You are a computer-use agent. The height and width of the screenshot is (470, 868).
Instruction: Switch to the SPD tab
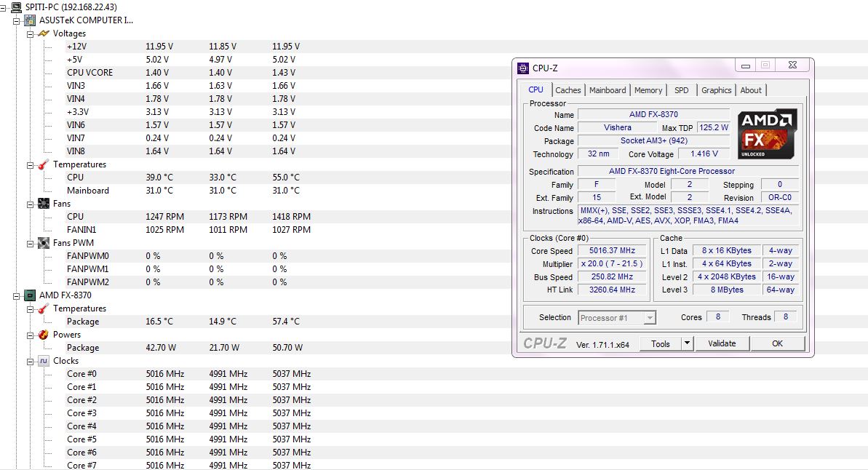682,90
